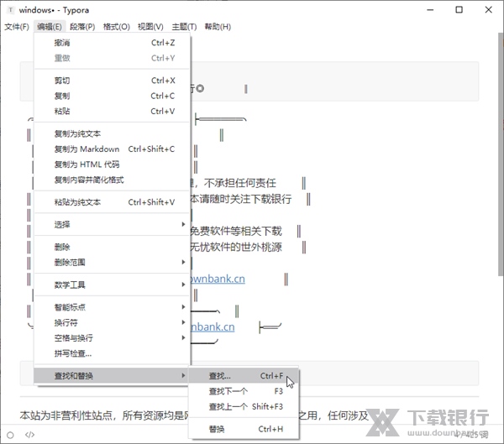Open the 主题(T) menu

pos(184,27)
